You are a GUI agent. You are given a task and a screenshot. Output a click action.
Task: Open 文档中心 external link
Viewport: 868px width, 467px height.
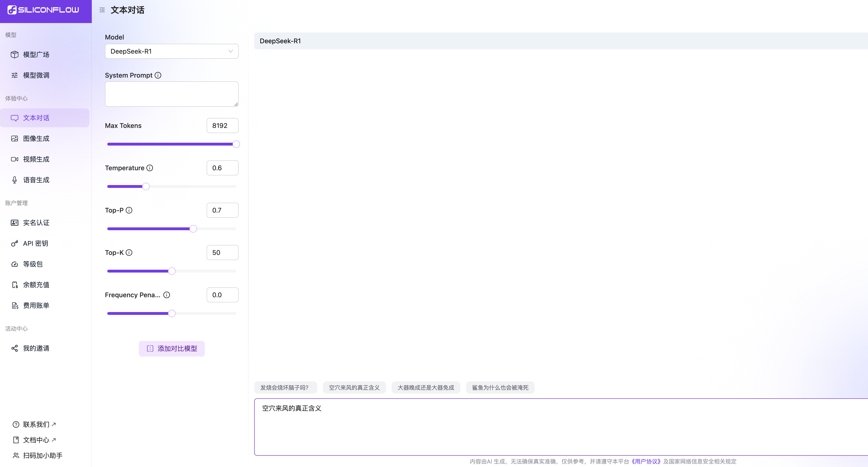36,440
